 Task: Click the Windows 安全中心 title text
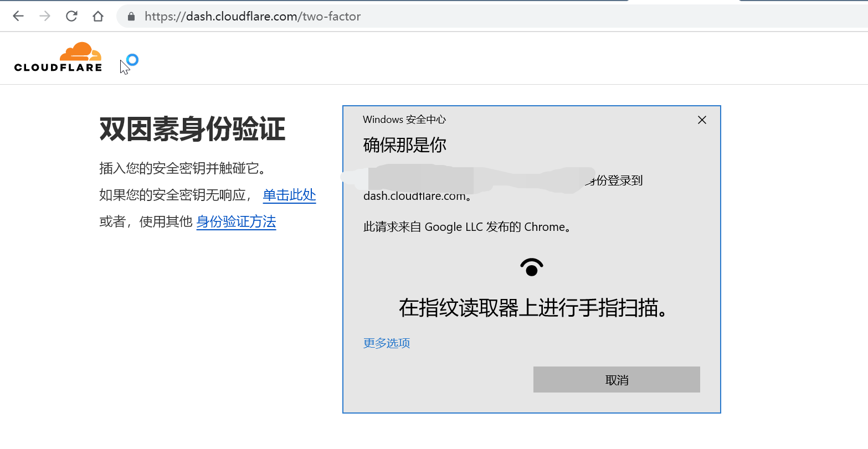point(404,120)
